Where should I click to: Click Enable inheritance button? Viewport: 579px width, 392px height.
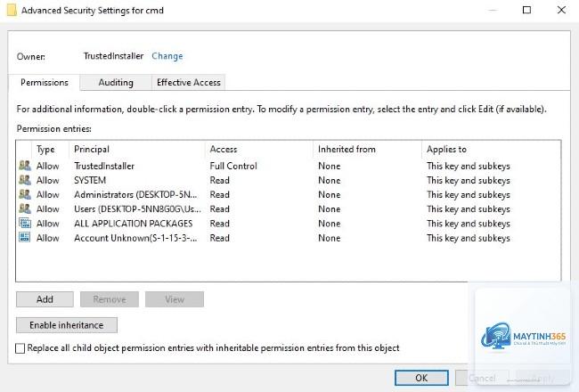pos(67,325)
